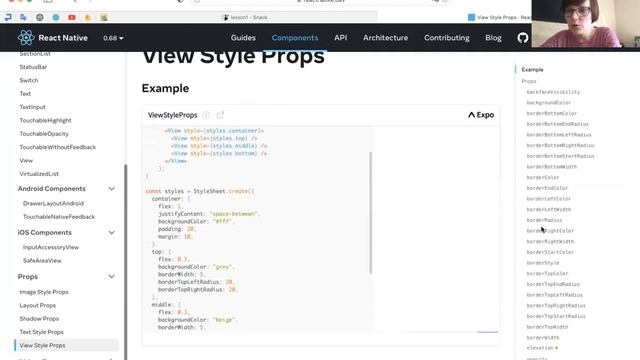
Task: Open the YouTube pinned tab
Action: click(x=72, y=17)
